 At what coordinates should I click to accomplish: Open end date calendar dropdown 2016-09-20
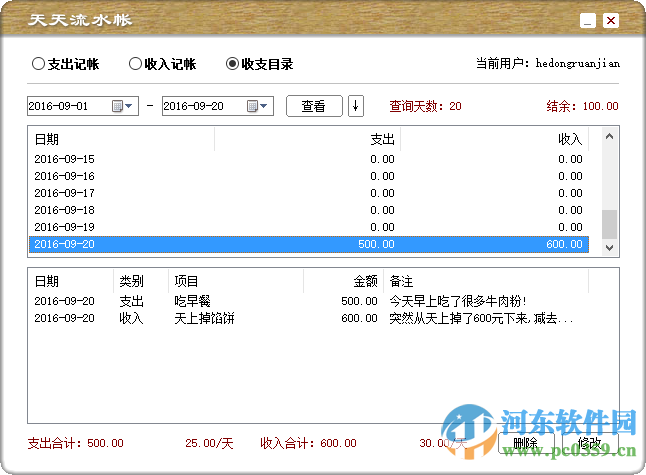257,106
